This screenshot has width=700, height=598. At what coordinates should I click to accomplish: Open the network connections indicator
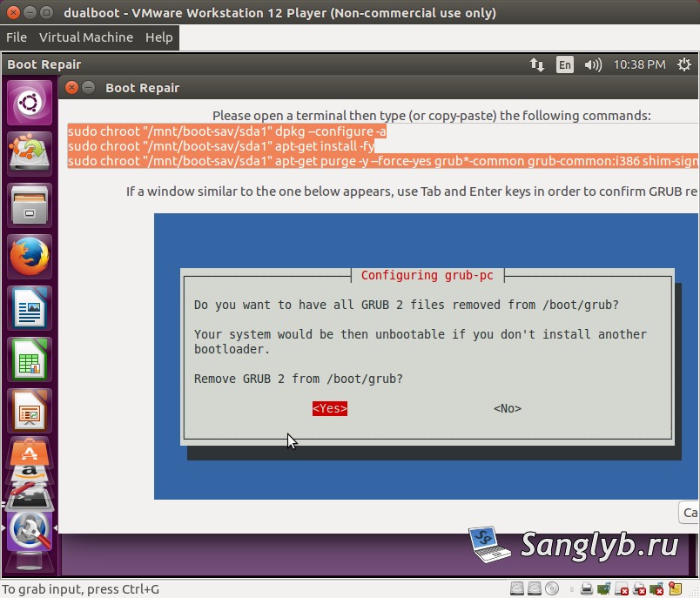click(537, 64)
